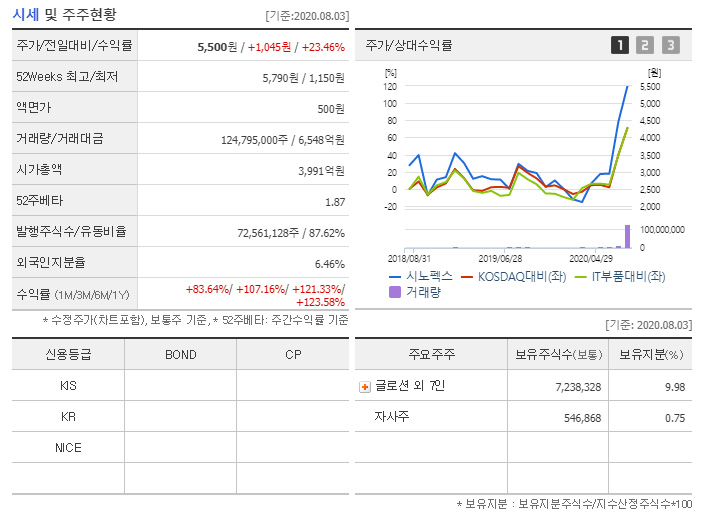This screenshot has width=701, height=512.
Task: Select the 72,561,128주 / 87.62% value
Action: tap(291, 233)
